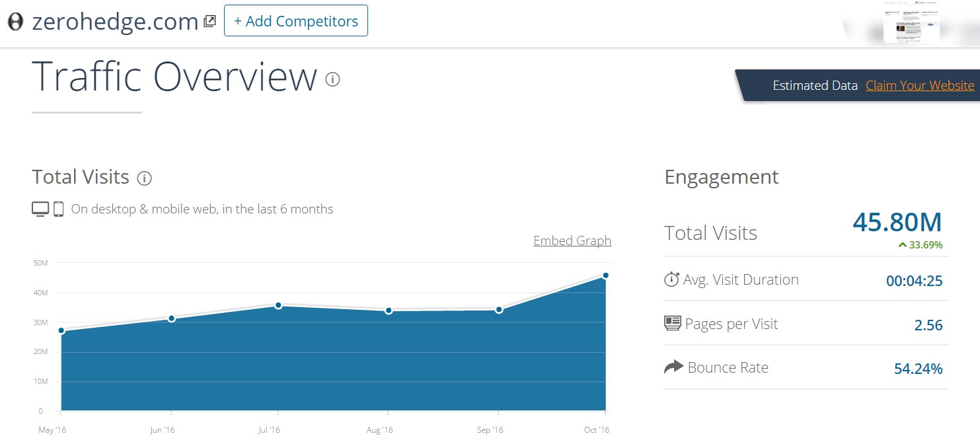Select the Oct '16 peak data point
Screen dimensions: 980x442
point(605,276)
